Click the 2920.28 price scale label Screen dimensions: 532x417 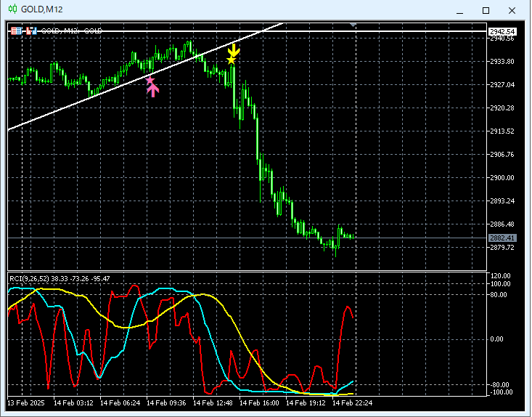click(x=502, y=108)
